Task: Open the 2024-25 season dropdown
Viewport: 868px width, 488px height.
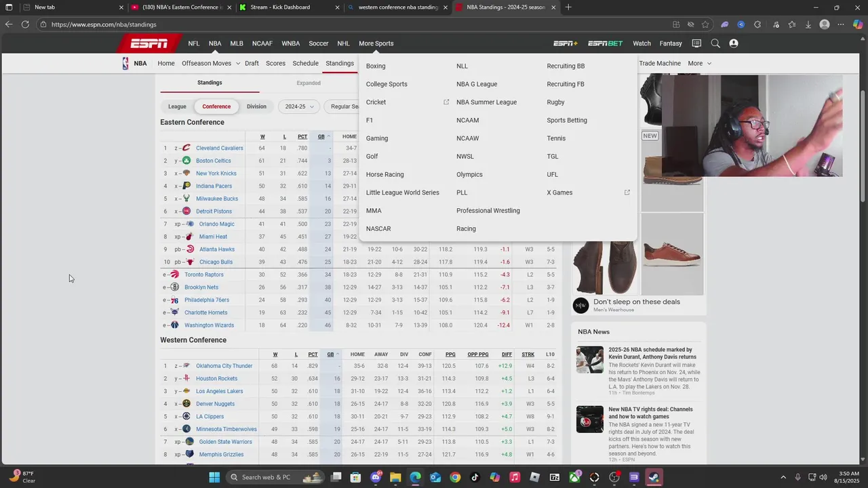Action: click(299, 106)
